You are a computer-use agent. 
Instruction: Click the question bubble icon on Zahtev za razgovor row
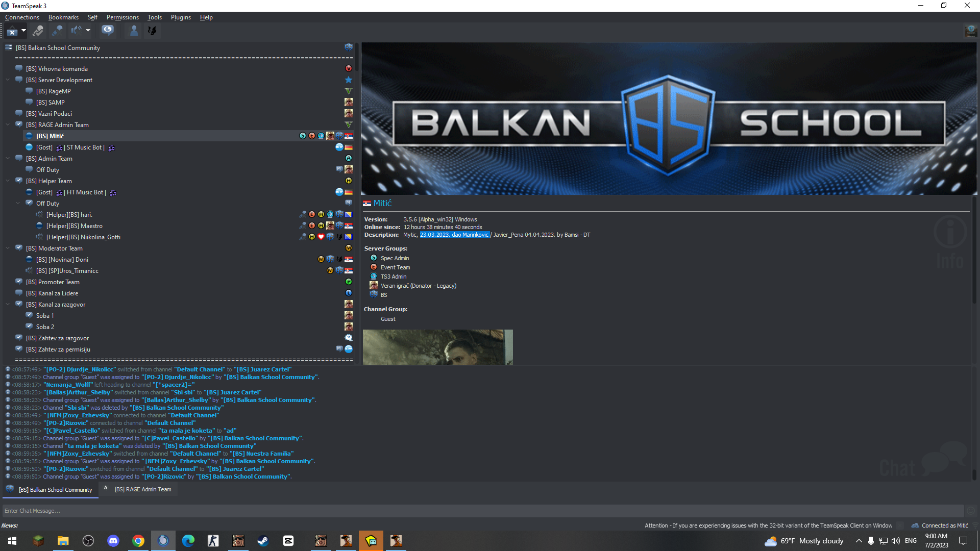(x=349, y=338)
